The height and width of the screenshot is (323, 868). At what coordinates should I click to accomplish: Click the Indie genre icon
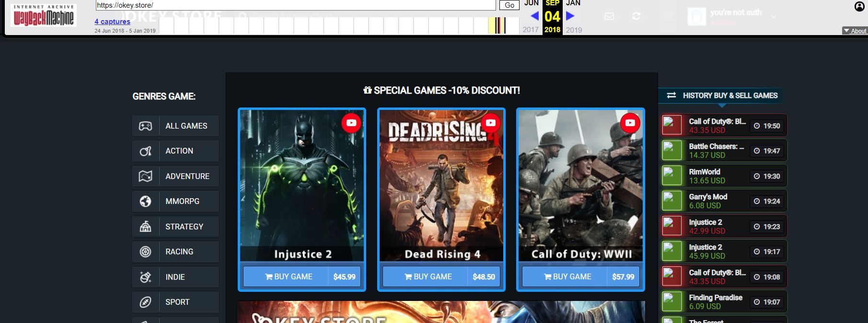(145, 277)
